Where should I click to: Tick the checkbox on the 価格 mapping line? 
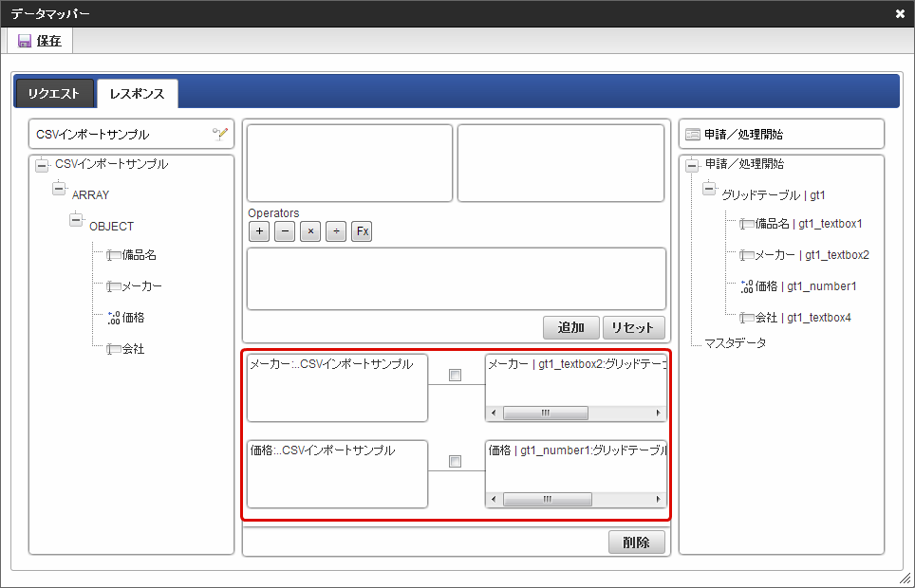click(456, 462)
